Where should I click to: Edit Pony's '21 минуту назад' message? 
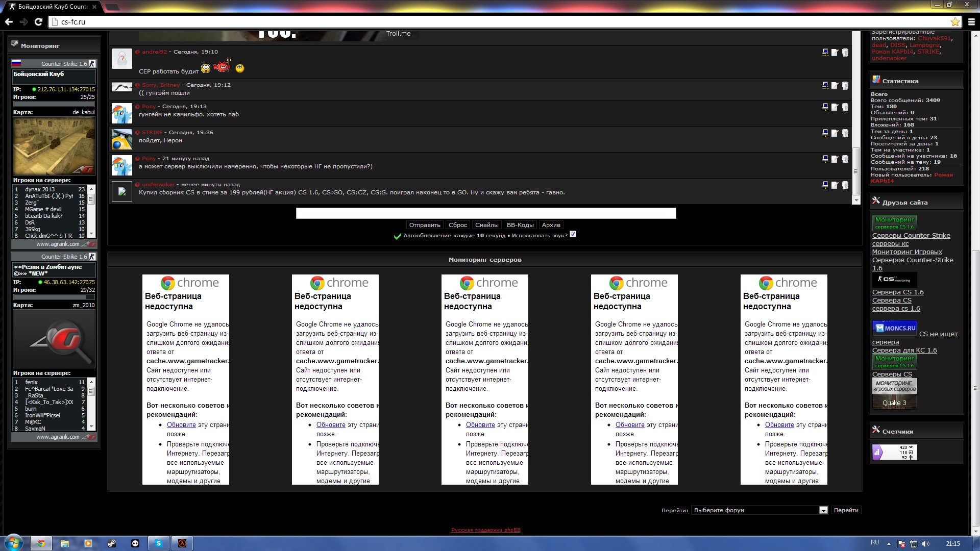click(x=835, y=159)
